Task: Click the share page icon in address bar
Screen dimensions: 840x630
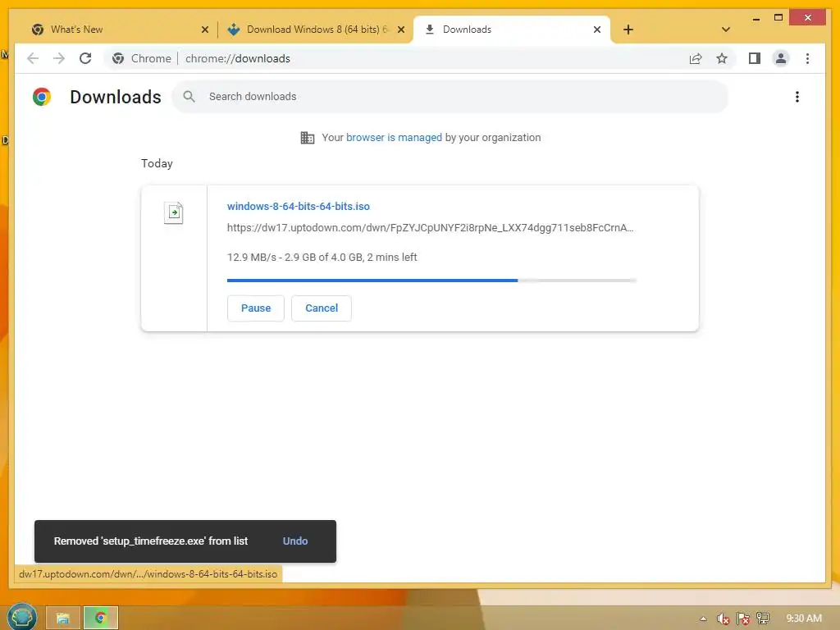Action: pos(696,58)
